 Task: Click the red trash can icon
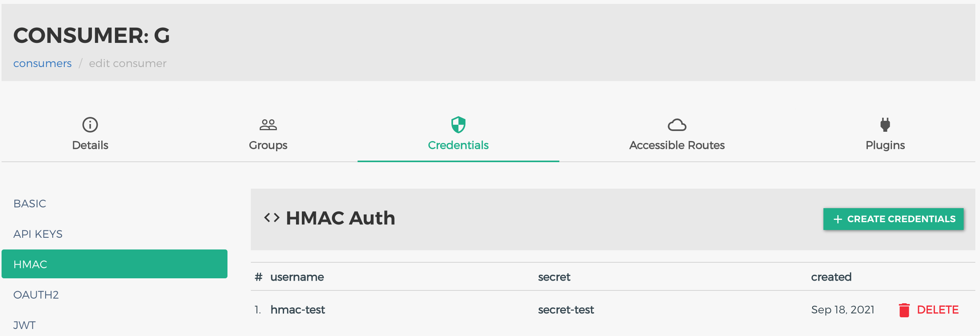tap(904, 310)
